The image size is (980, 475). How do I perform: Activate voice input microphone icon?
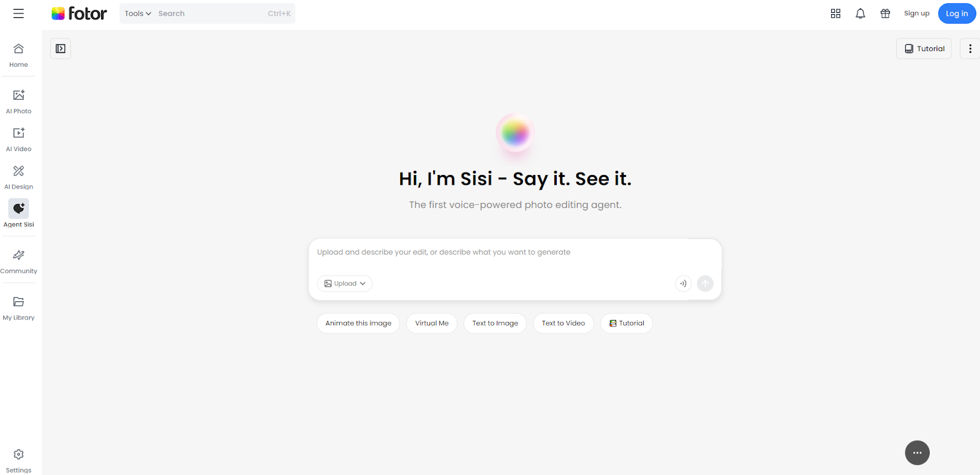click(x=683, y=283)
